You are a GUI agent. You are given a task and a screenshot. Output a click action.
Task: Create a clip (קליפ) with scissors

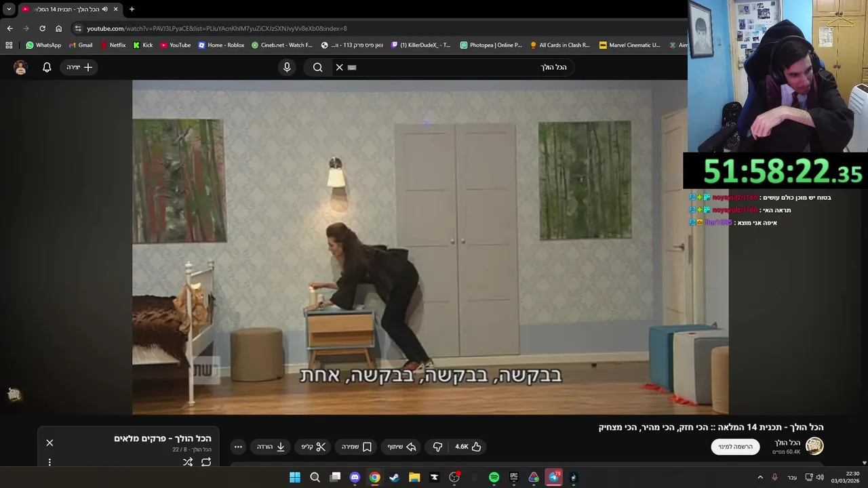coord(314,447)
